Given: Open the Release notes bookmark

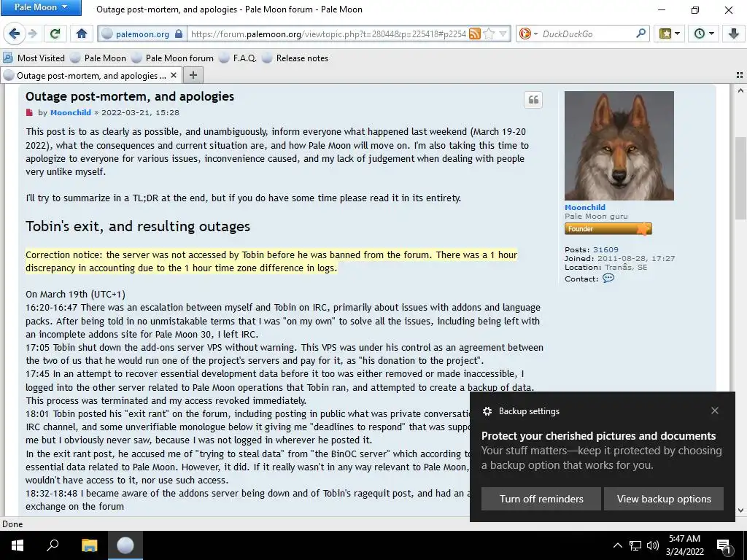Looking at the screenshot, I should 295,58.
